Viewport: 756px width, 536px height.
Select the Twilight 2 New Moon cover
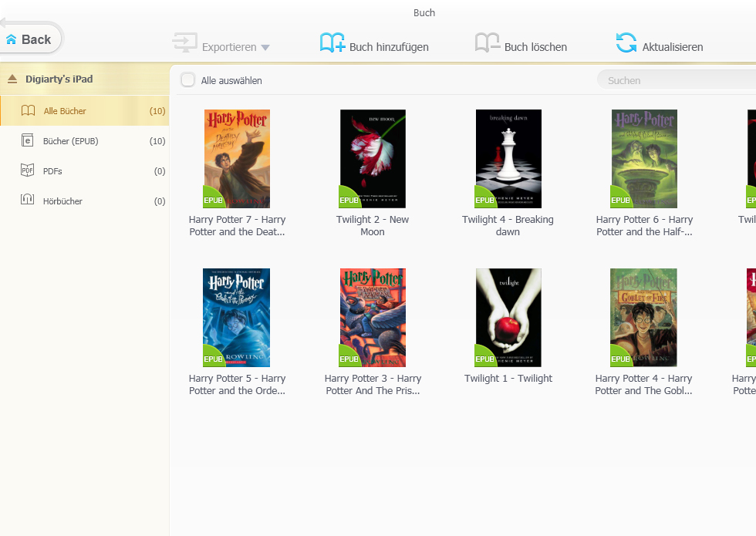pos(373,159)
